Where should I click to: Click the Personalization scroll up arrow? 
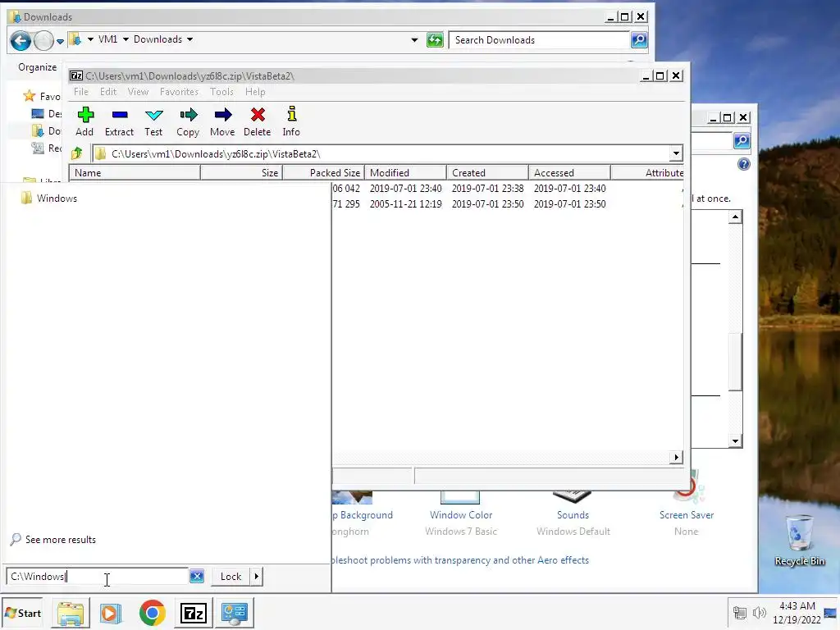[735, 217]
